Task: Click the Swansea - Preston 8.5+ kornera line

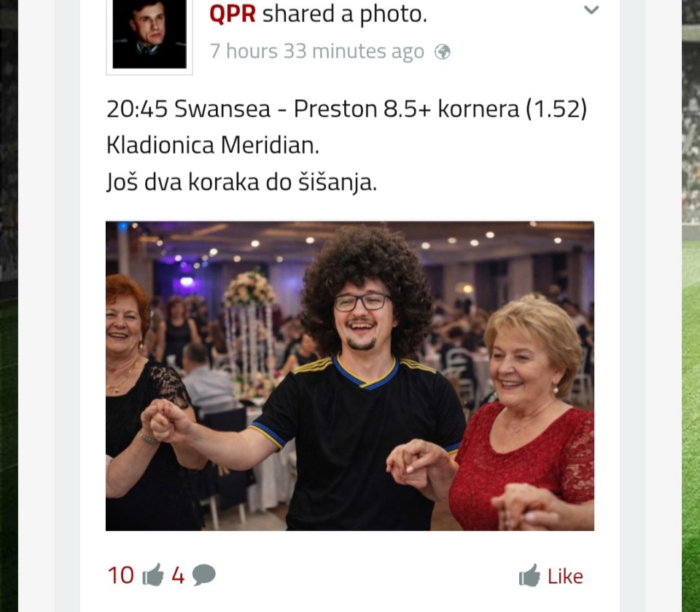Action: tap(346, 109)
